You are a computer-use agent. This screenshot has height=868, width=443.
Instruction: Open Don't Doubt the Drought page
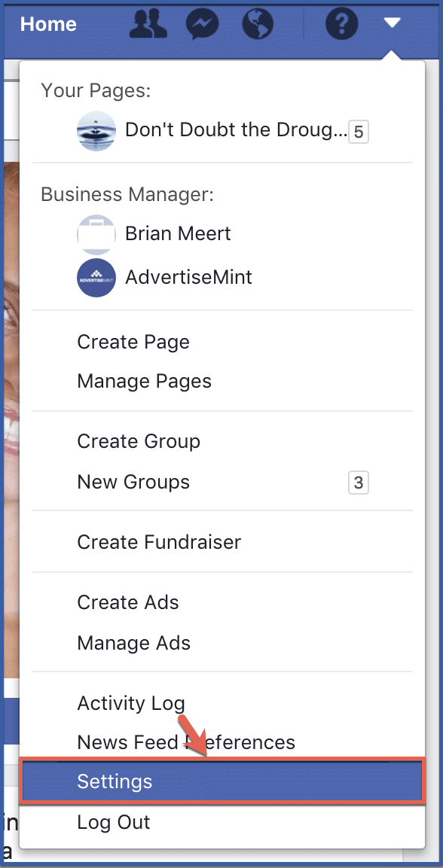[236, 130]
